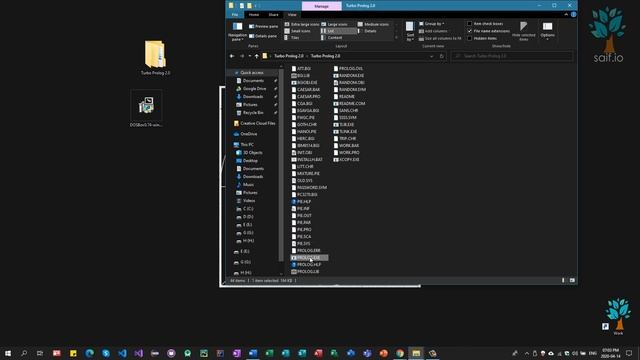Expand more layout options arrow
Screen dimensions: 640x360
[x=396, y=38]
